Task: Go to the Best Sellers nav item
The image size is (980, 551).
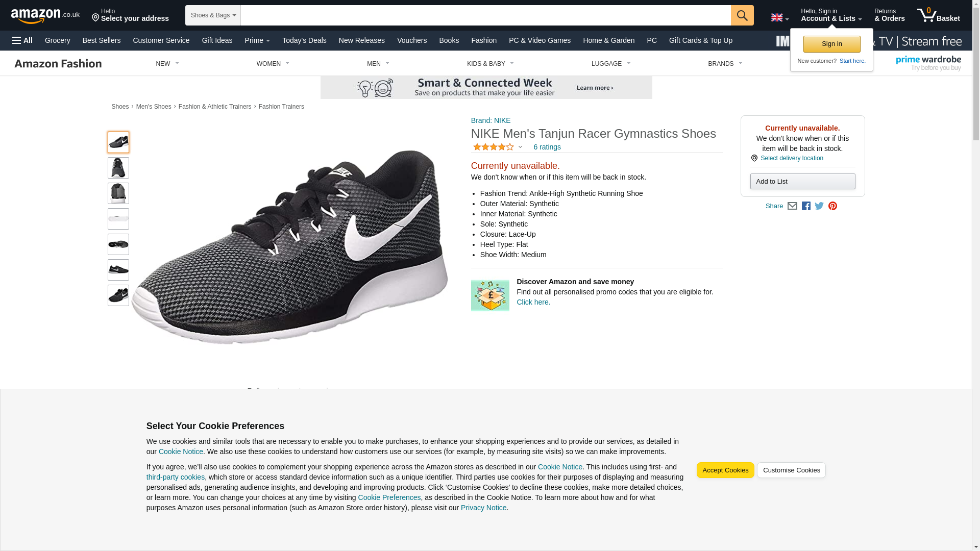Action: [x=102, y=40]
